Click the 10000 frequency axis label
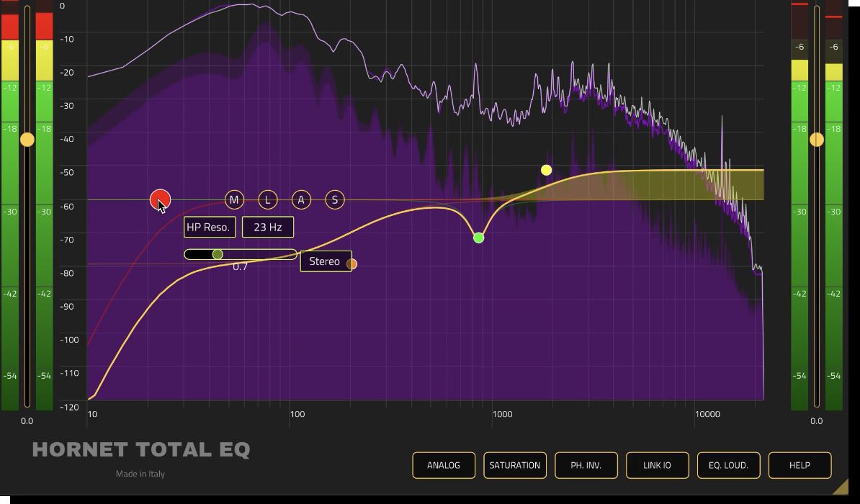The image size is (860, 504). click(707, 414)
